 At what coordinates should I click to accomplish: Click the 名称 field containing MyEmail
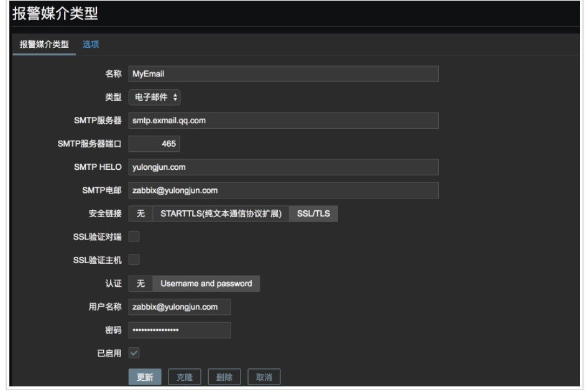pyautogui.click(x=283, y=74)
